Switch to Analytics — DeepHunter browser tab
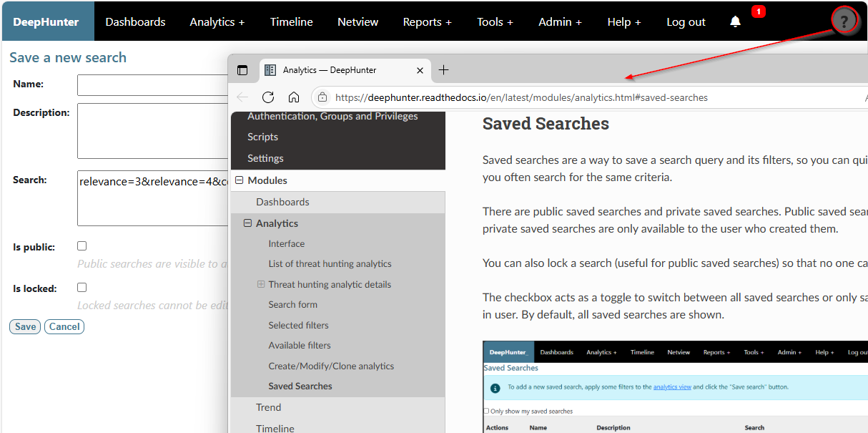Viewport: 868px width, 433px height. point(345,70)
